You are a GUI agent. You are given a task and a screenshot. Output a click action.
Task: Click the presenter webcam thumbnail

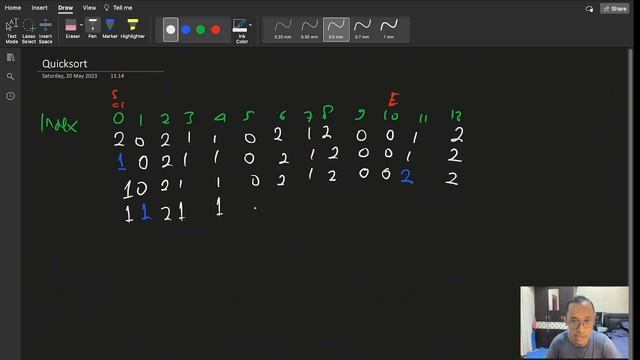coord(575,322)
